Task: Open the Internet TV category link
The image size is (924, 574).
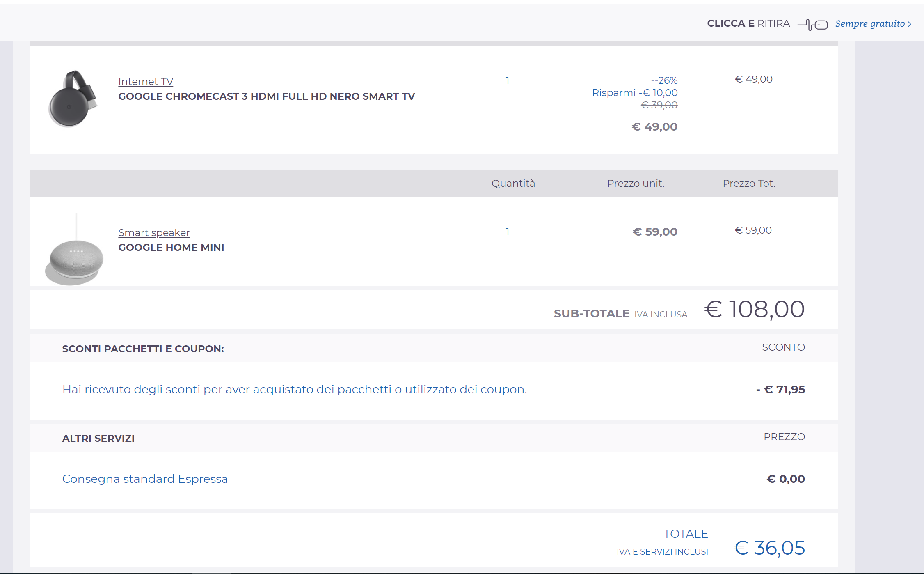Action: click(x=146, y=82)
